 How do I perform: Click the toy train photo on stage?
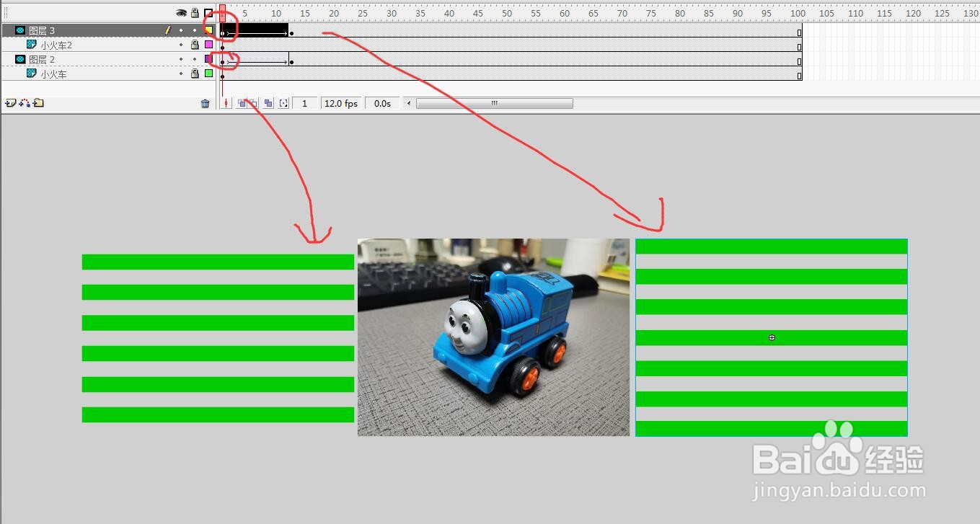493,337
